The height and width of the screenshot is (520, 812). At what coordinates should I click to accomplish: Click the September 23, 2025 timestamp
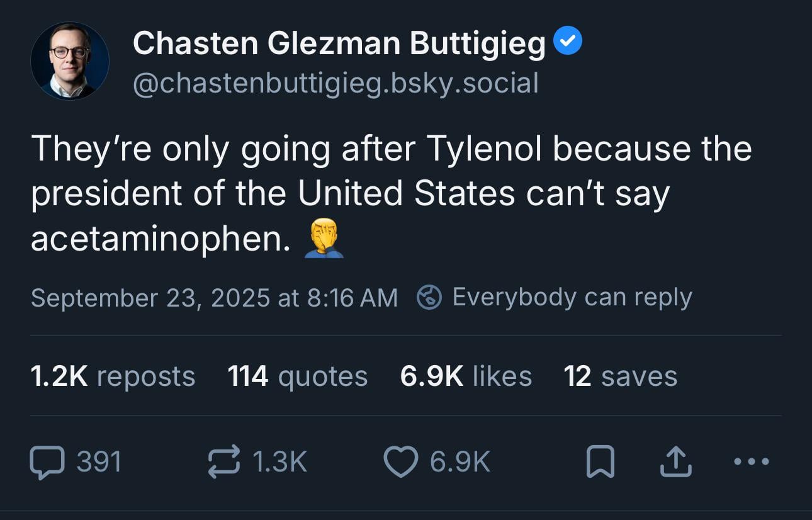click(214, 297)
